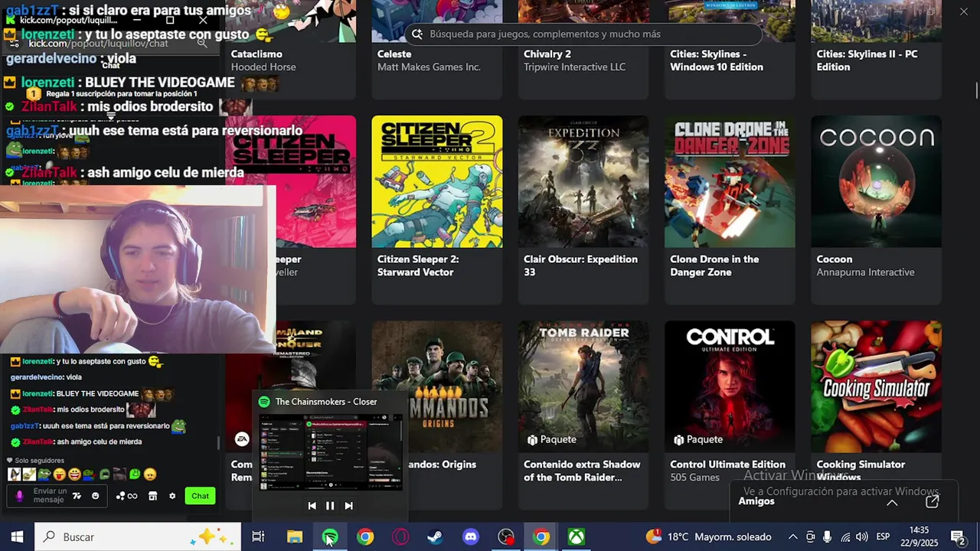
Task: Show hidden system tray icons
Action: pos(792,537)
